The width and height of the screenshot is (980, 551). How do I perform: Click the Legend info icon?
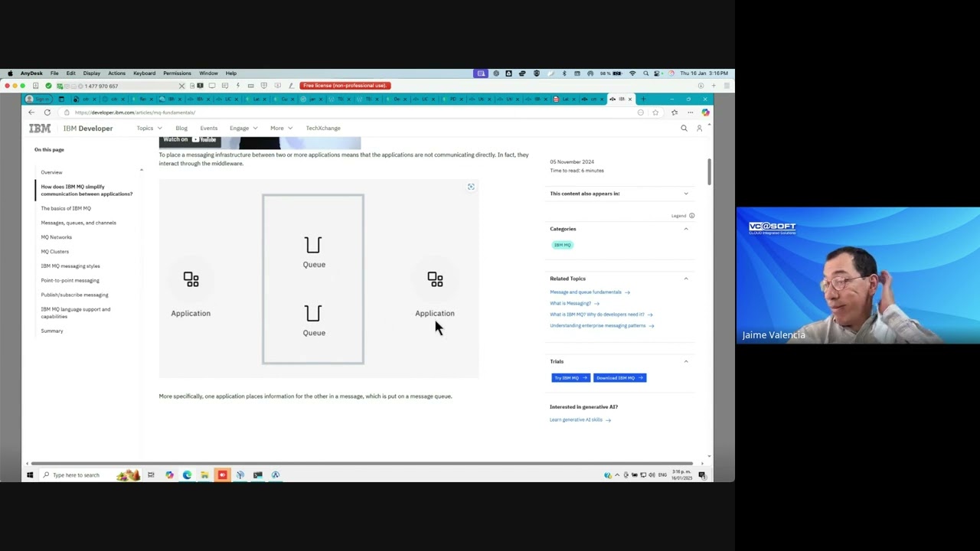point(691,216)
